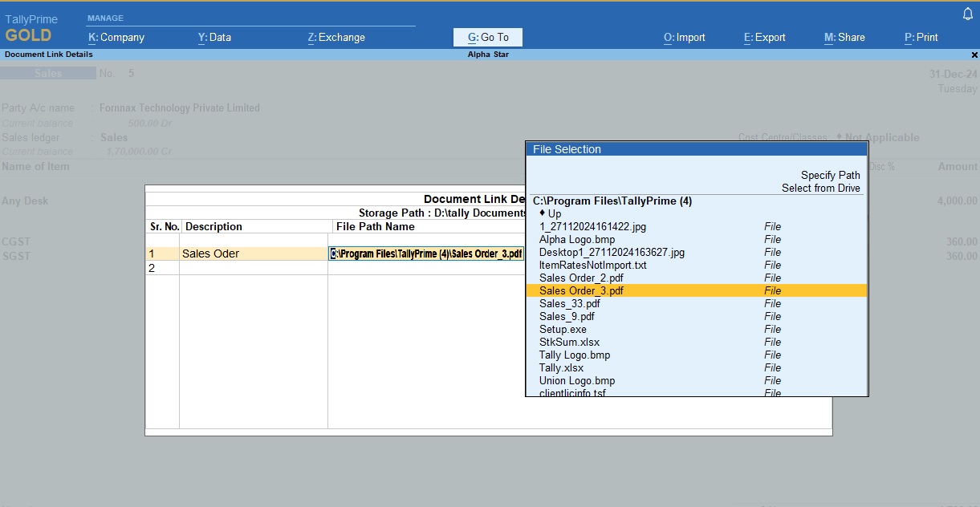This screenshot has height=507, width=980.
Task: Select the Alpha Logo.bmp file
Action: (x=577, y=240)
